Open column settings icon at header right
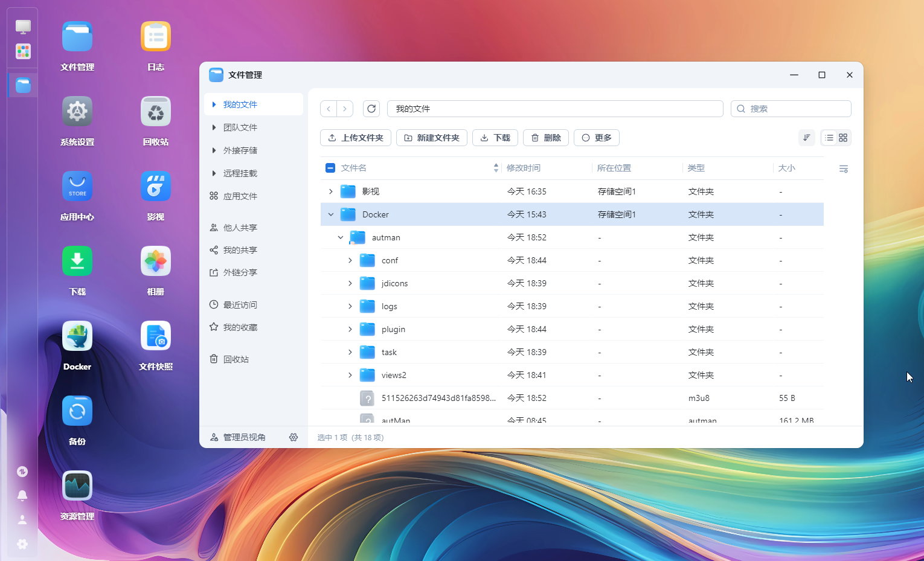Viewport: 924px width, 561px height. (x=843, y=168)
